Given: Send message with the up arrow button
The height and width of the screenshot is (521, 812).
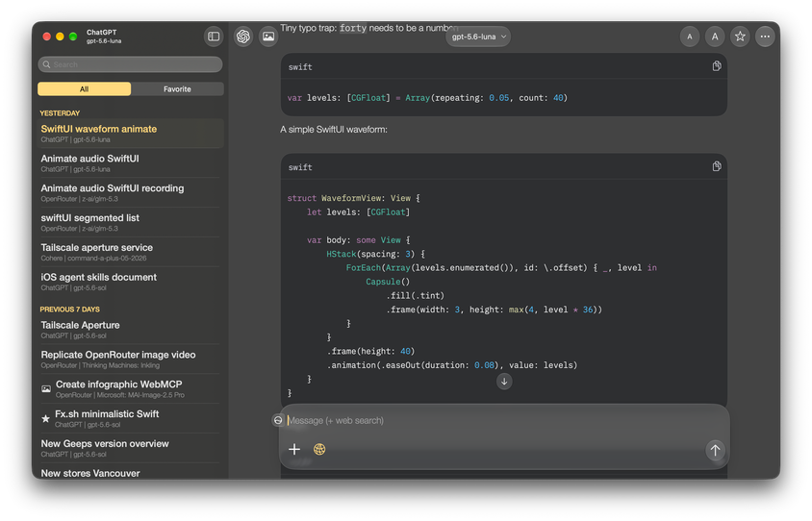Looking at the screenshot, I should pyautogui.click(x=715, y=450).
